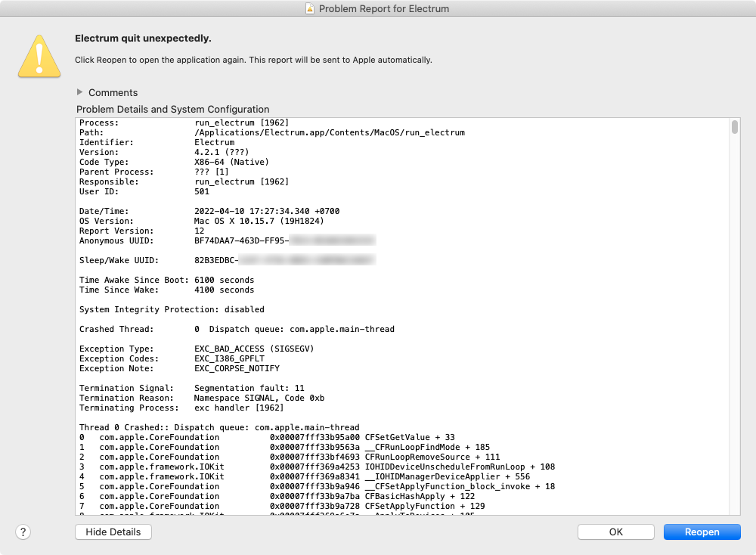
Task: Click the OS Version value "Mac OS X 10.15.7 (19H1824)"
Action: point(259,222)
